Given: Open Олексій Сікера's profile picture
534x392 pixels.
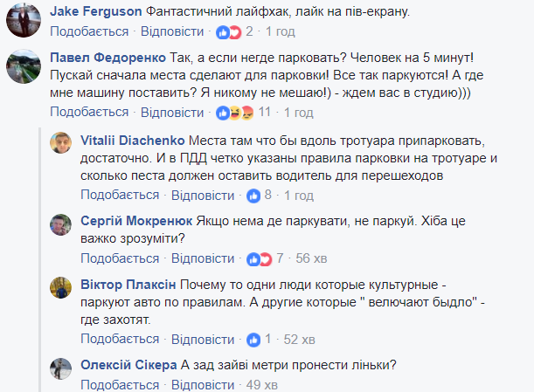Looking at the screenshot, I should [59, 368].
